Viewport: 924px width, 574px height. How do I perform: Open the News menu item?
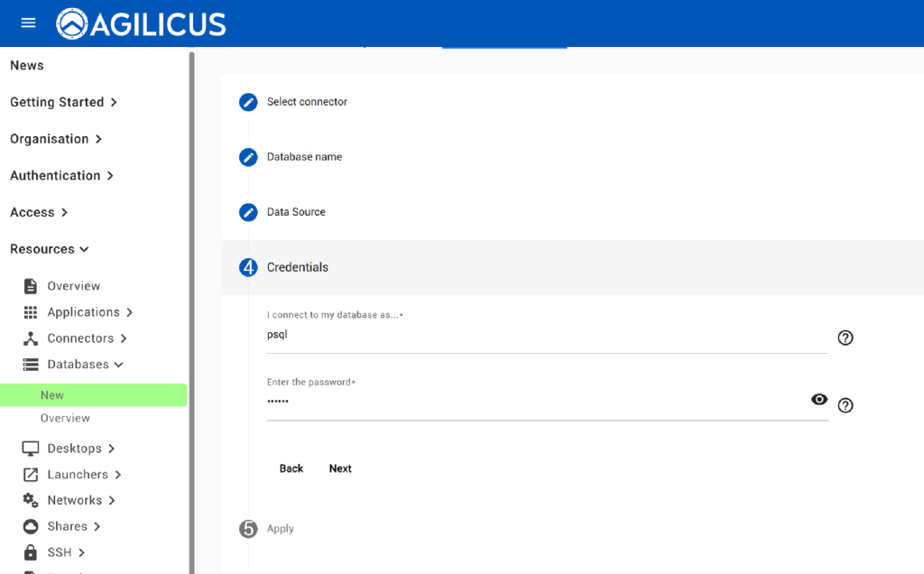click(27, 65)
